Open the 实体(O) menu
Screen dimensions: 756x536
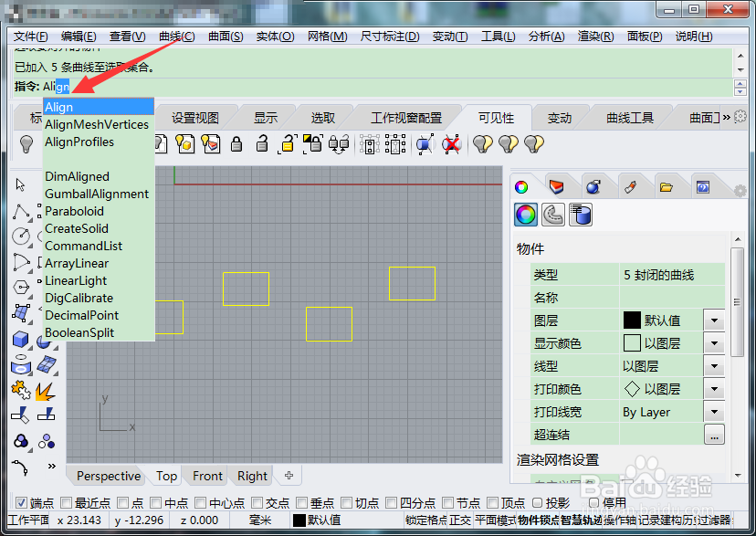coord(276,37)
